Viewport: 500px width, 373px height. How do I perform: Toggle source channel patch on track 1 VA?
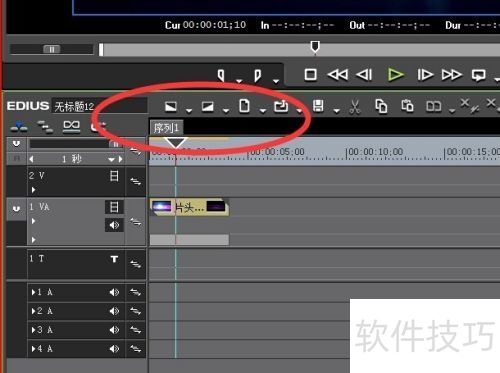(x=16, y=208)
